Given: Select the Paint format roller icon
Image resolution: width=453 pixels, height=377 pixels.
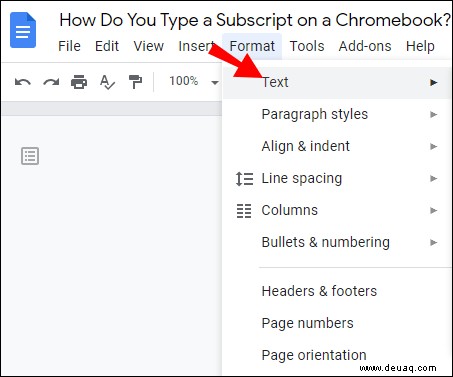Looking at the screenshot, I should 135,82.
